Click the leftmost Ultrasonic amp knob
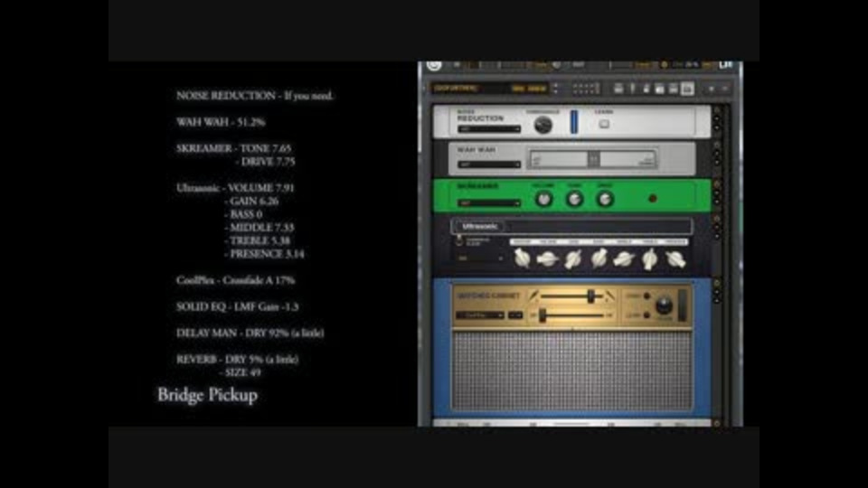Image resolution: width=868 pixels, height=488 pixels. (x=522, y=258)
